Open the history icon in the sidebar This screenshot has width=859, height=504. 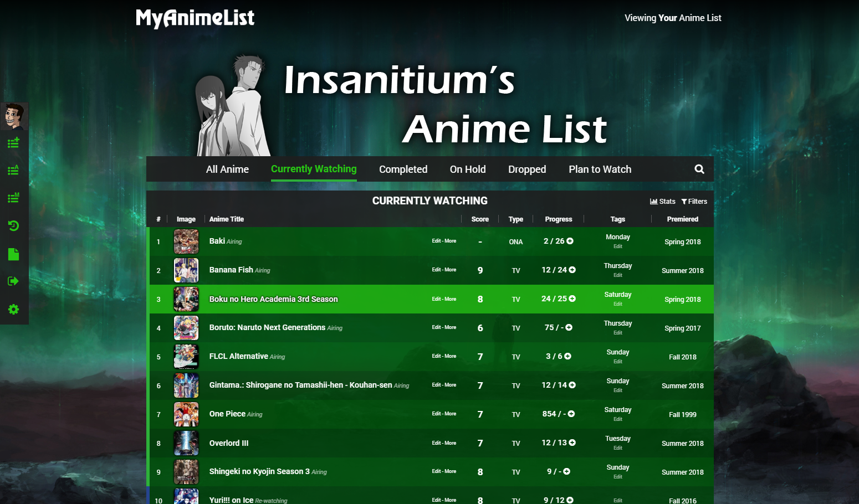[14, 225]
